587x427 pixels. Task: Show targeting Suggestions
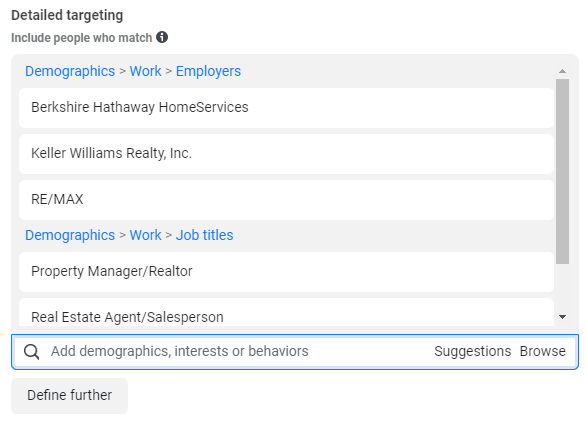(472, 351)
